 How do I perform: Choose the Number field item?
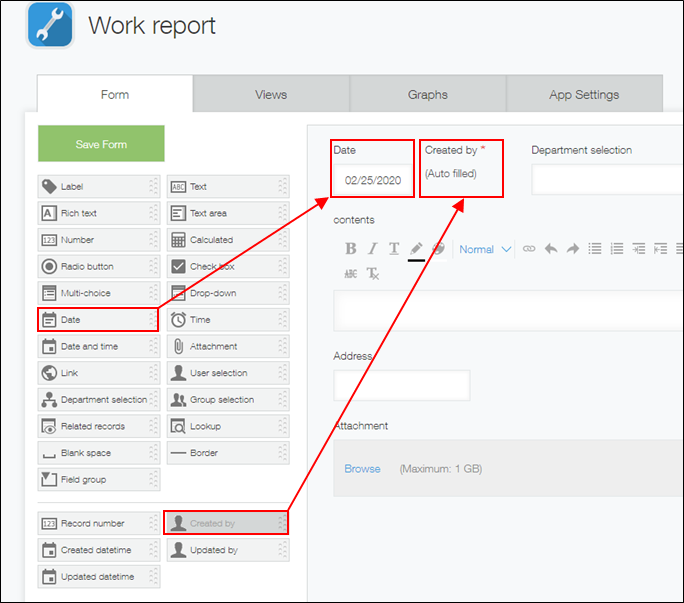click(x=99, y=240)
